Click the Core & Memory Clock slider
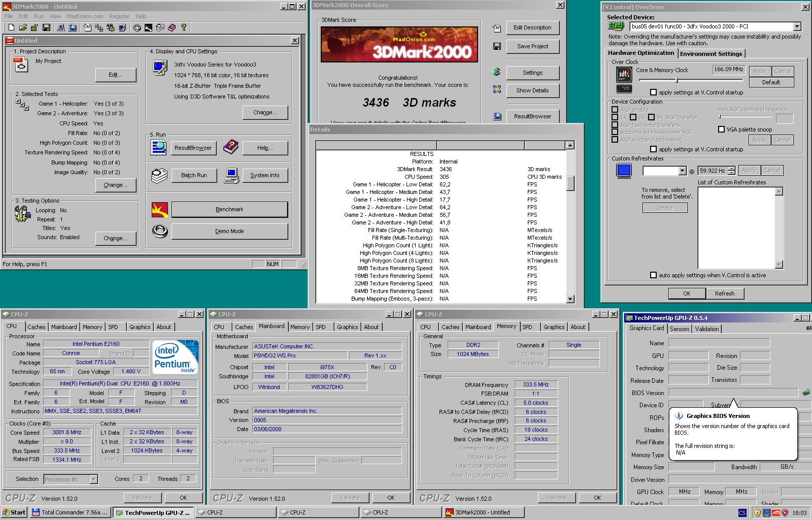Screen dimensions: 812x520 [x=691, y=80]
